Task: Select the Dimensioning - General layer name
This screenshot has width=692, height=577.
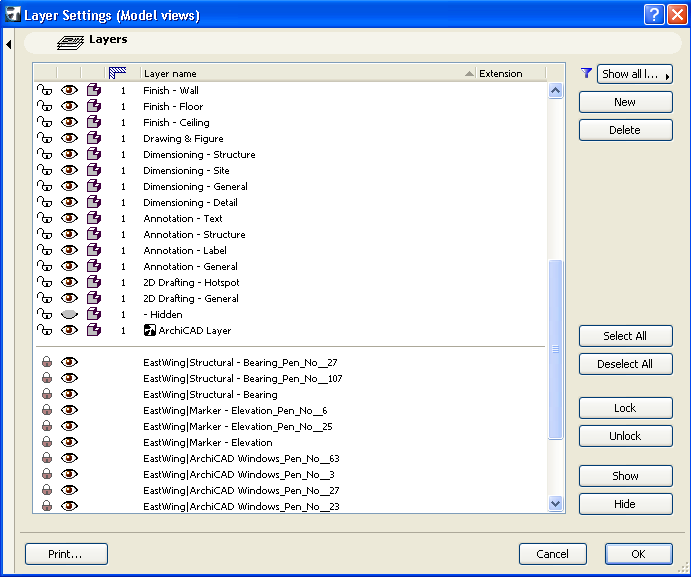Action: [x=195, y=187]
